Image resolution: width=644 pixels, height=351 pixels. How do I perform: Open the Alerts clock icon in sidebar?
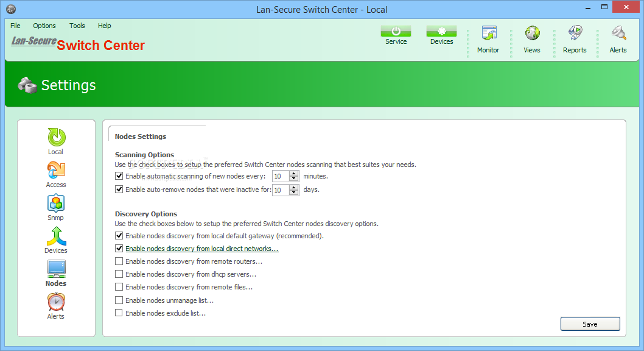[x=56, y=302]
